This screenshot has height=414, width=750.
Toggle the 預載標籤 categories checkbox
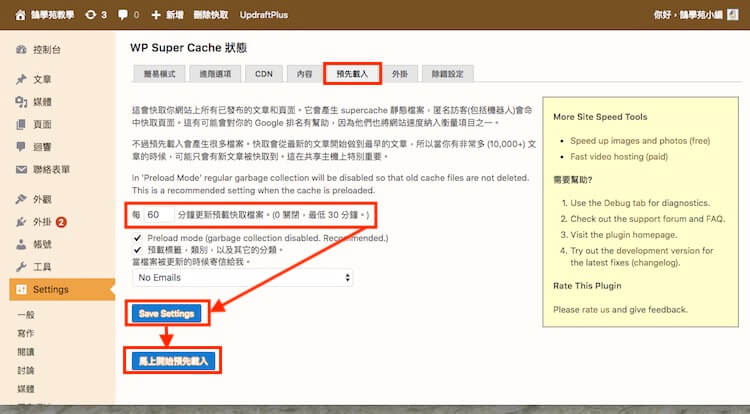click(138, 250)
